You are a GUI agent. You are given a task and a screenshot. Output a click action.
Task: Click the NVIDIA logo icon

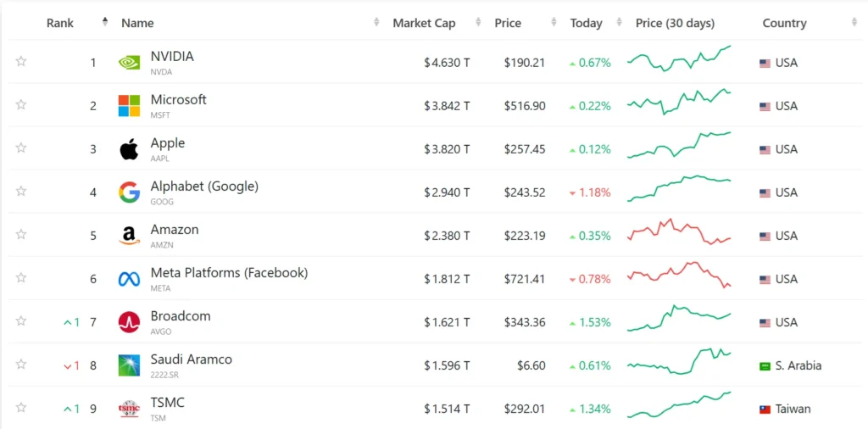point(129,62)
